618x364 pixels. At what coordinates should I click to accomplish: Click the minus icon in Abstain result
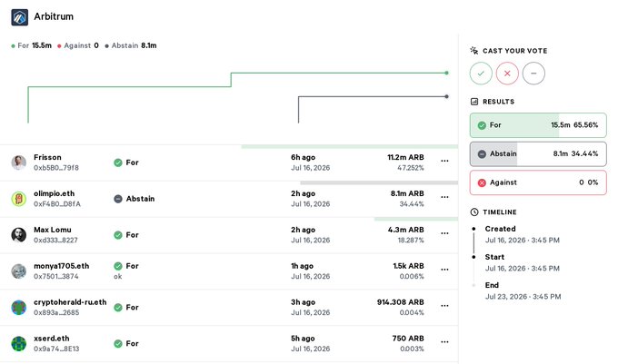482,154
